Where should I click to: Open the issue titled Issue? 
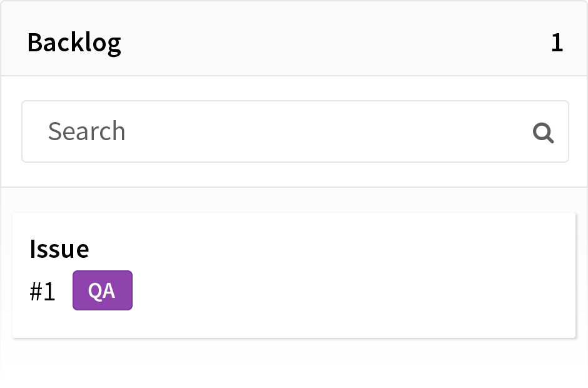click(59, 249)
